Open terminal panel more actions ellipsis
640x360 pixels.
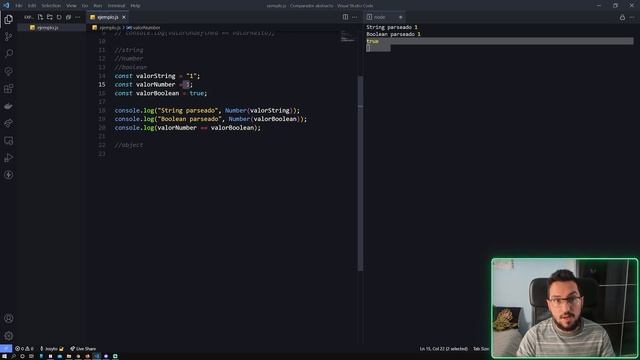click(632, 17)
